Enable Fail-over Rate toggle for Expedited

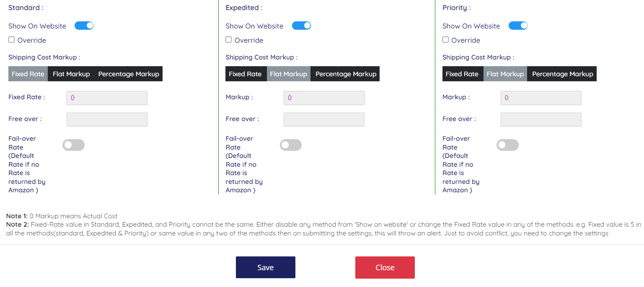pyautogui.click(x=291, y=145)
